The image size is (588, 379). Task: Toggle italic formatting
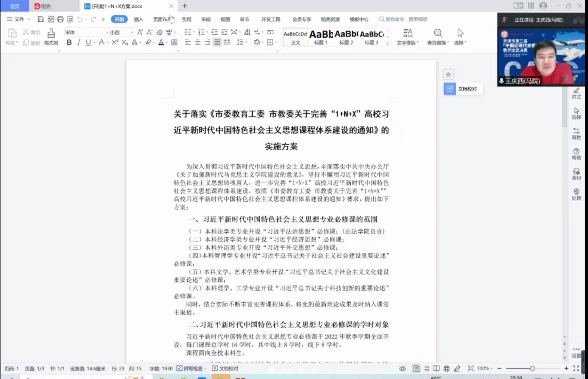pos(79,42)
